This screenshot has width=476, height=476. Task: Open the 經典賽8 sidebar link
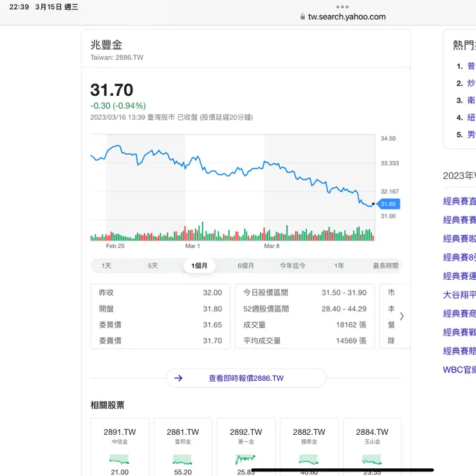tap(459, 257)
